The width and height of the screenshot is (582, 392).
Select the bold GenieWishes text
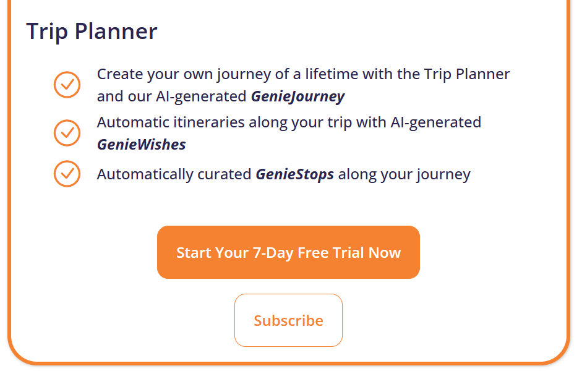pyautogui.click(x=141, y=145)
